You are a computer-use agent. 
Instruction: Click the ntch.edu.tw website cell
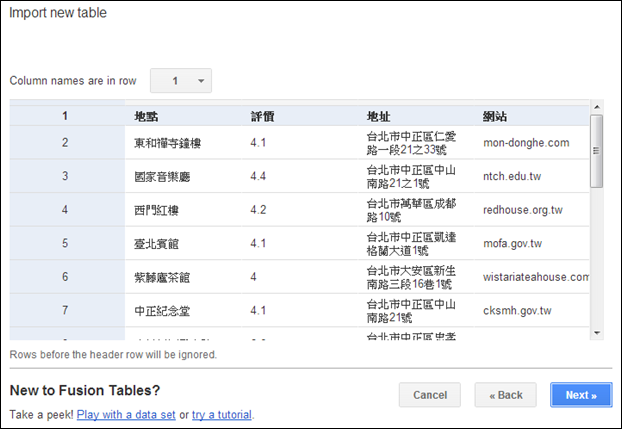point(511,177)
